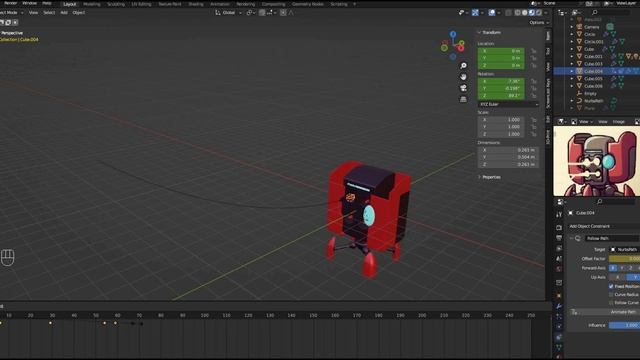The image size is (640, 360).
Task: Open the Output properties tab icon
Action: tap(559, 238)
